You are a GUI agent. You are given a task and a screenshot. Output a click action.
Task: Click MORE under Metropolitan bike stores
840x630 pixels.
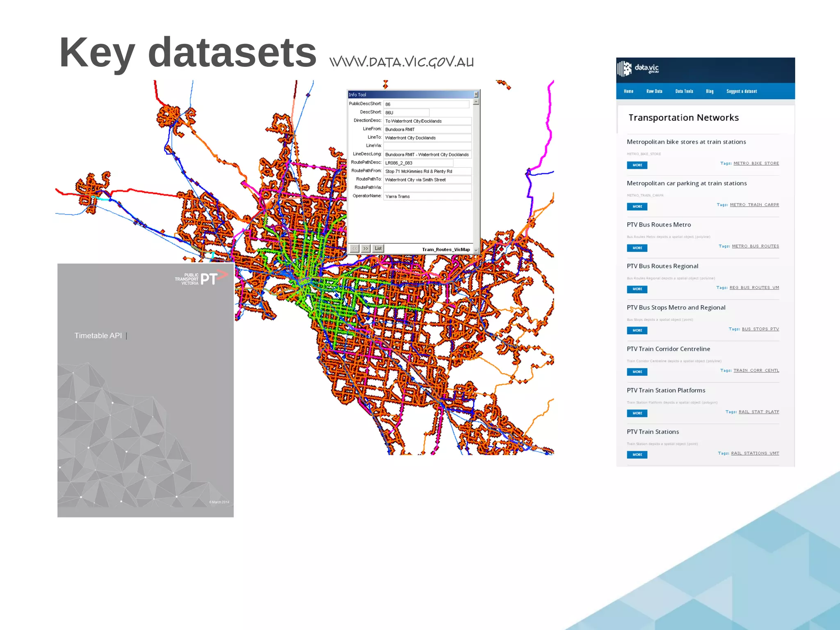tap(637, 165)
